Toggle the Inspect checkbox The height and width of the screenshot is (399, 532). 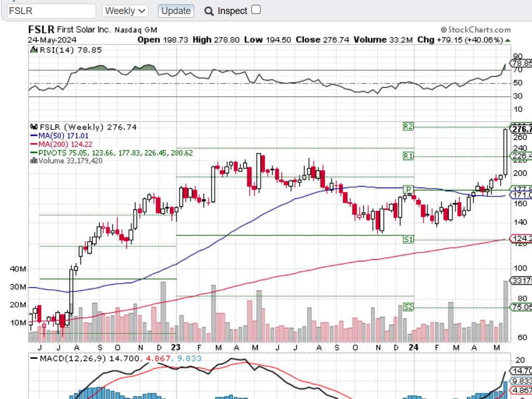(256, 9)
